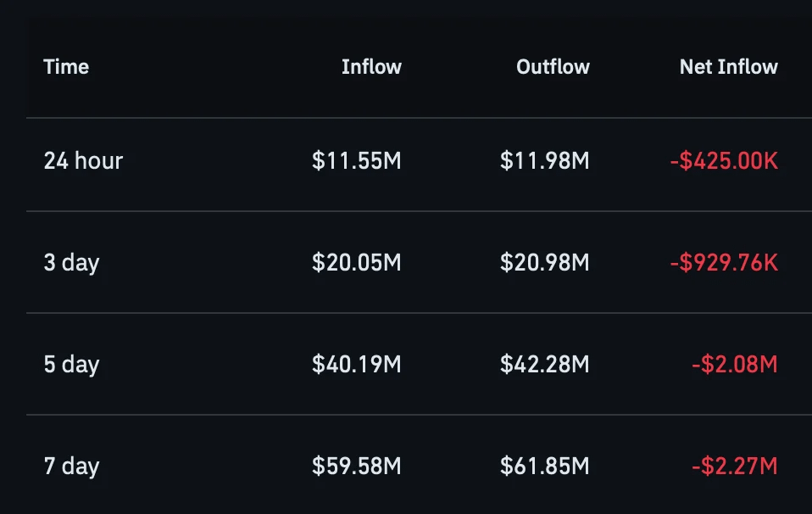The height and width of the screenshot is (514, 812).
Task: Select the 24 hour row label
Action: click(x=83, y=160)
